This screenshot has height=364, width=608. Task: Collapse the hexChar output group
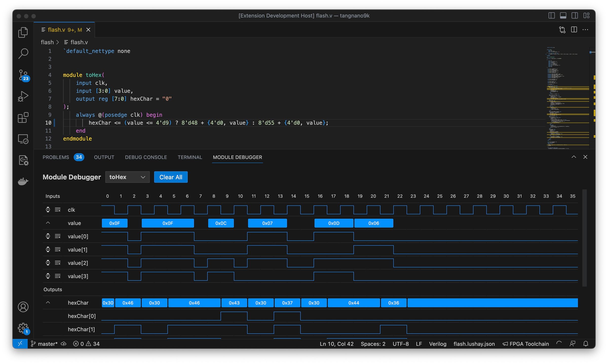[48, 303]
